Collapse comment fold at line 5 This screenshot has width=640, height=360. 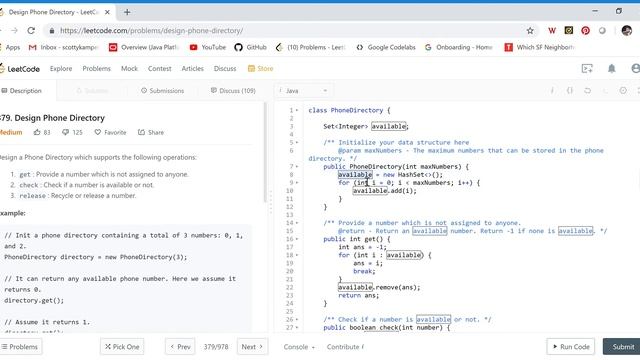coord(297,143)
